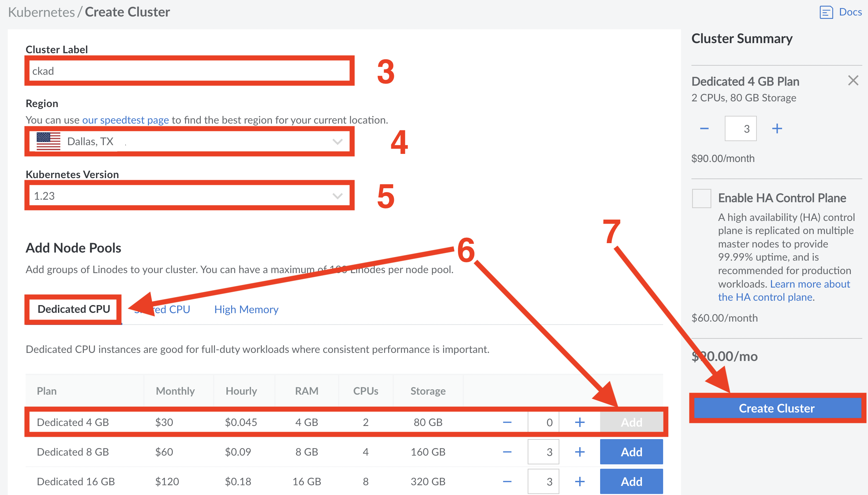The height and width of the screenshot is (495, 868).
Task: Click minus for Dedicated 16 GB row
Action: coord(507,482)
